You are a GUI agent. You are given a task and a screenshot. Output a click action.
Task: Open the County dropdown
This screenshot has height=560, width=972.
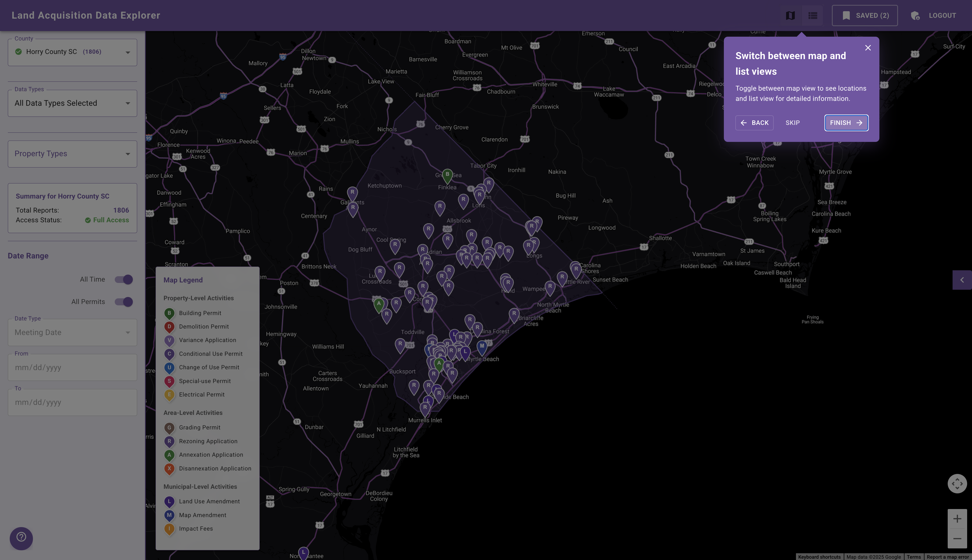tap(72, 52)
